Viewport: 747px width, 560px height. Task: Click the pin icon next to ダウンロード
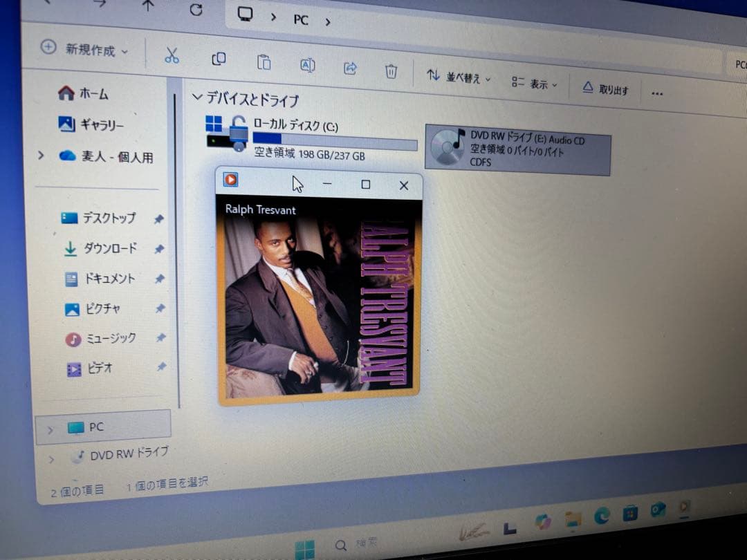coord(159,249)
